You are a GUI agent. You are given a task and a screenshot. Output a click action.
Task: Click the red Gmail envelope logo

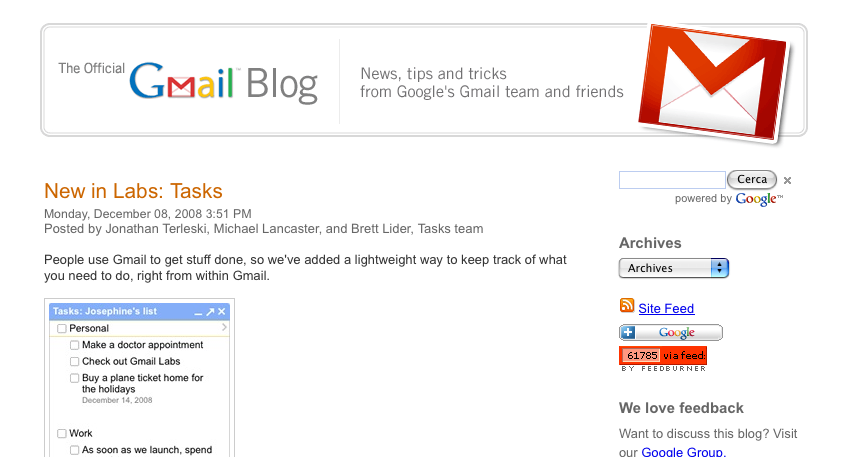[x=714, y=83]
